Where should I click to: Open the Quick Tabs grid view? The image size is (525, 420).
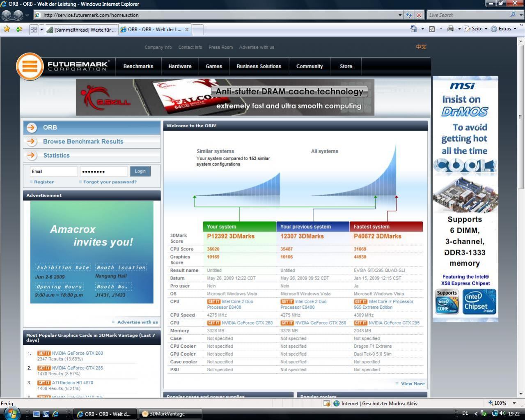tap(34, 29)
